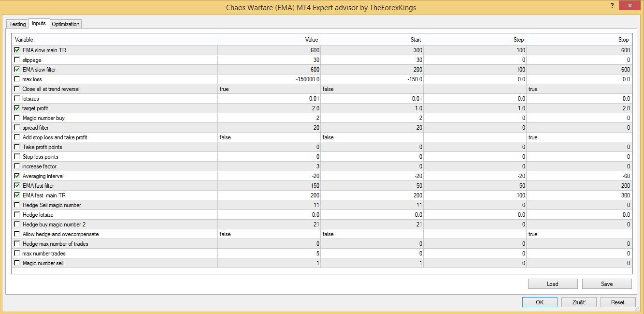Open Close all at trend reversal value true
This screenshot has height=314, width=644.
269,89
